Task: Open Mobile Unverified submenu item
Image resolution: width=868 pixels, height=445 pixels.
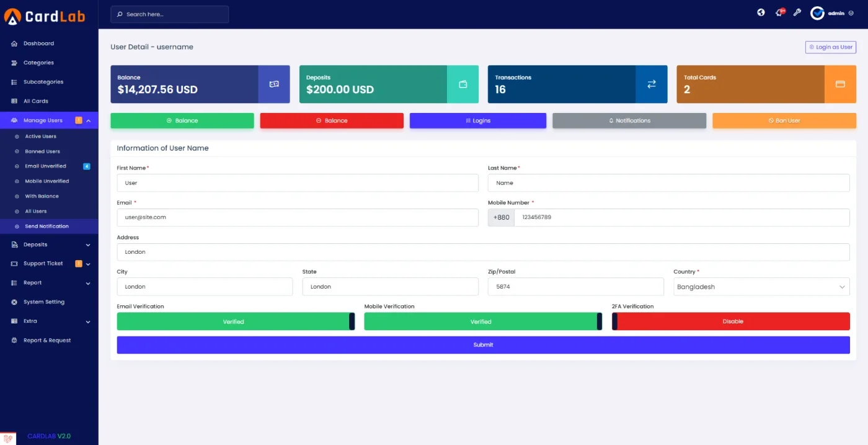Action: [49, 181]
